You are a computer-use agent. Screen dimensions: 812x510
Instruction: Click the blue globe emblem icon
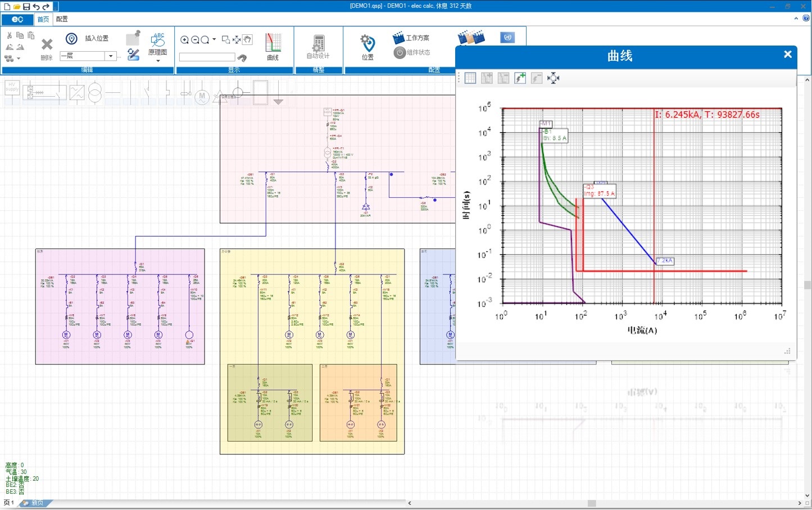coord(507,38)
